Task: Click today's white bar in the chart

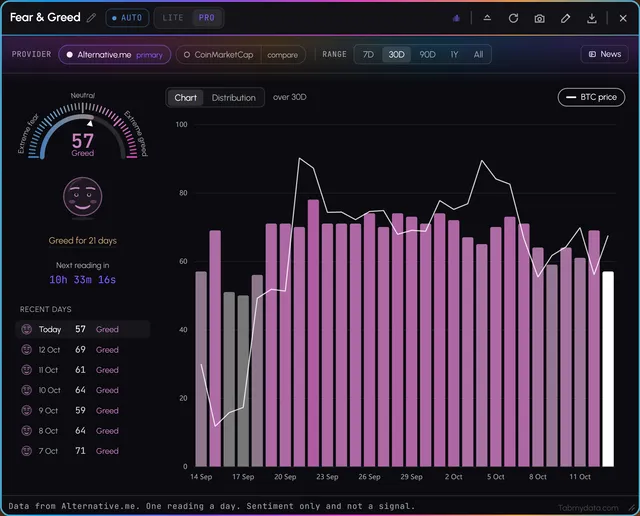Action: tap(608, 369)
